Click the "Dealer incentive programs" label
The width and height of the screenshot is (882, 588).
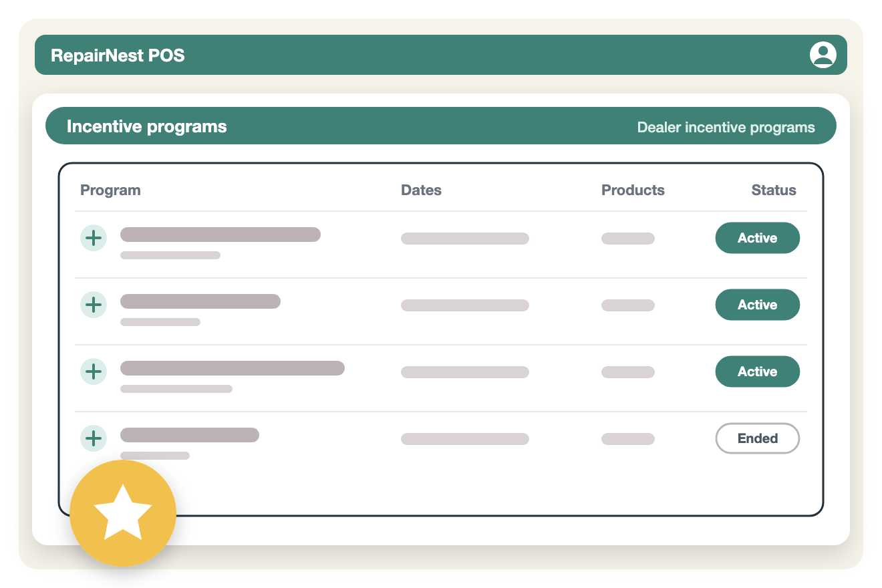pos(726,128)
